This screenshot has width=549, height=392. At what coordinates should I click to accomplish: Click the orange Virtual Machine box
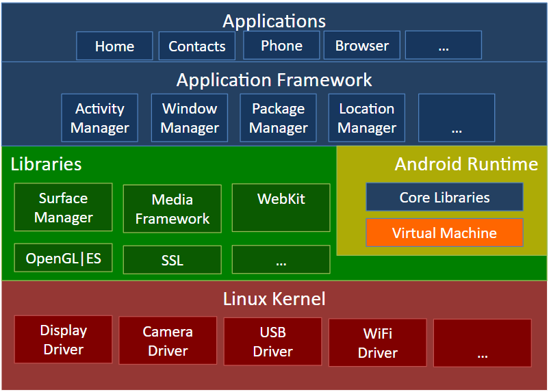(445, 233)
